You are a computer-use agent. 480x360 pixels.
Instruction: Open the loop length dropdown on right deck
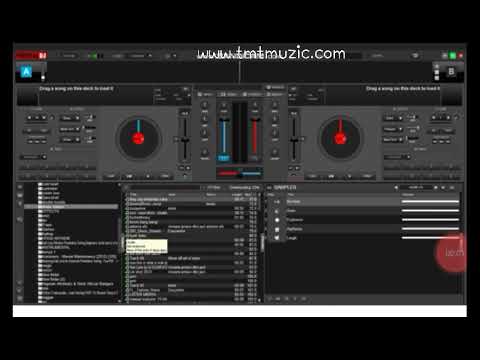[x=397, y=157]
